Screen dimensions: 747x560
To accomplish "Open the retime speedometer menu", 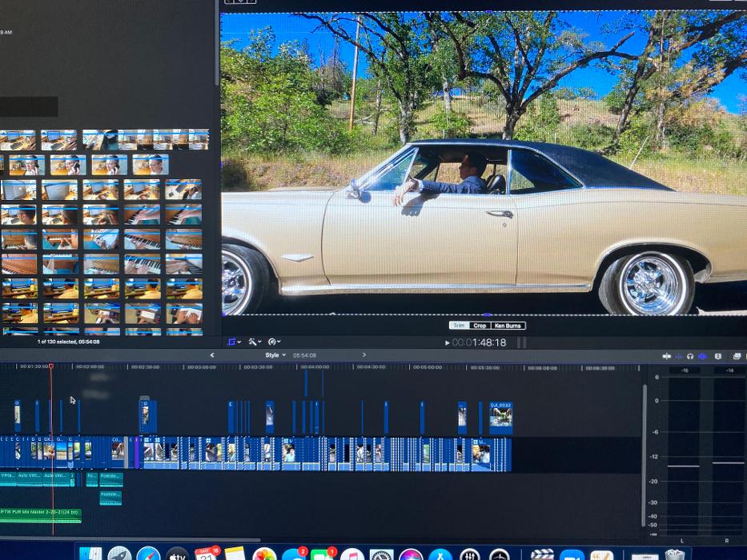I will [275, 342].
